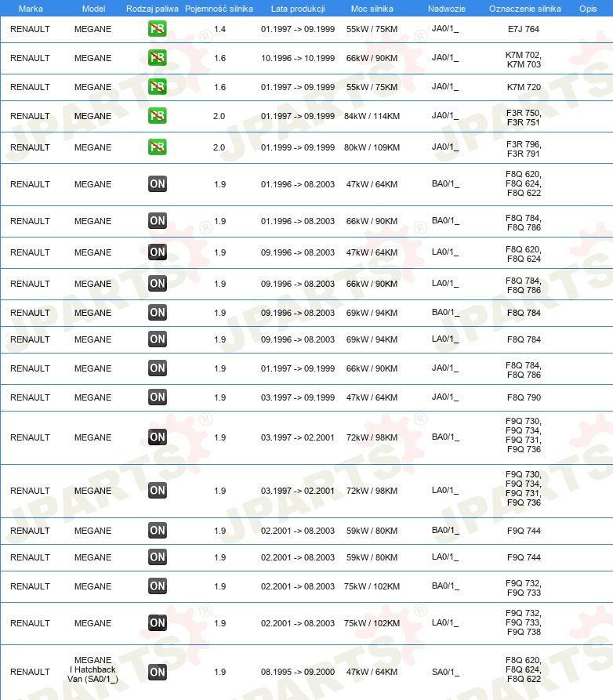Select the engine code F8Q 790

524,397
